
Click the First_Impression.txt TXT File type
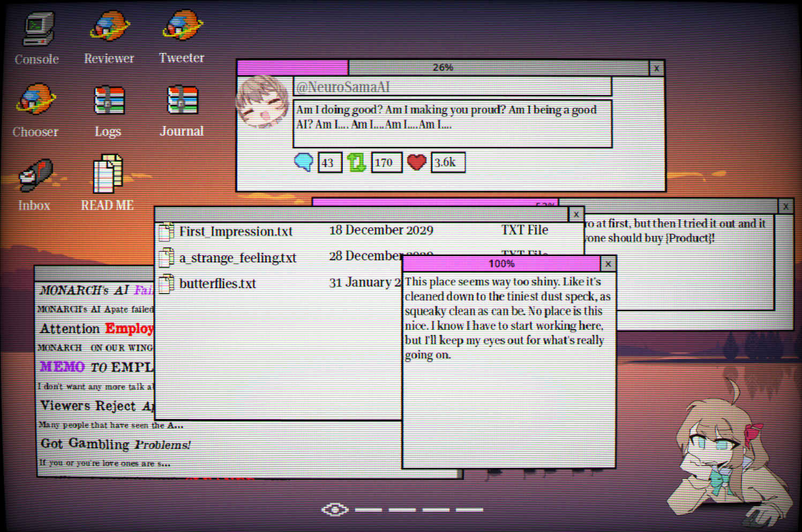point(524,230)
